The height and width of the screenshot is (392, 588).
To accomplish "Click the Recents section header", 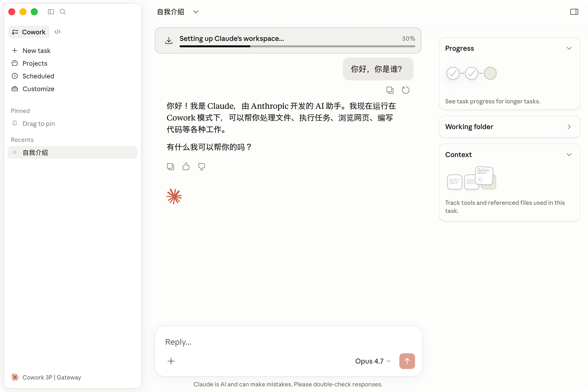I will click(22, 140).
